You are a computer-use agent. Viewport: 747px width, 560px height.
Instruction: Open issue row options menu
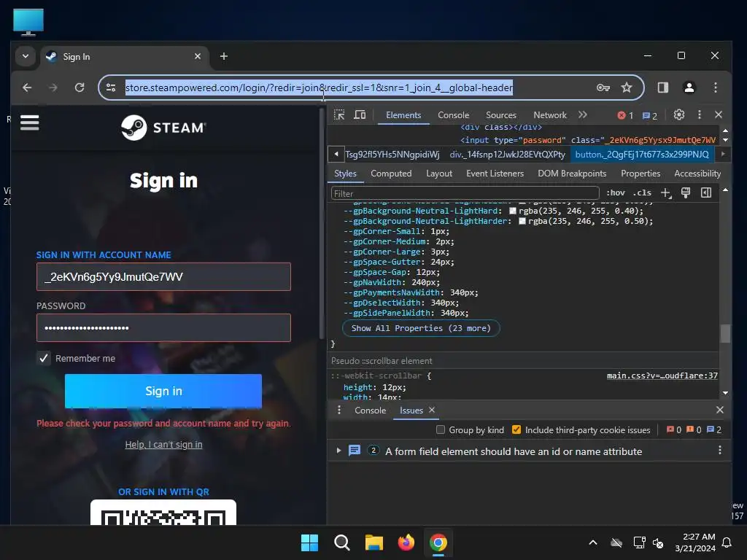point(720,450)
